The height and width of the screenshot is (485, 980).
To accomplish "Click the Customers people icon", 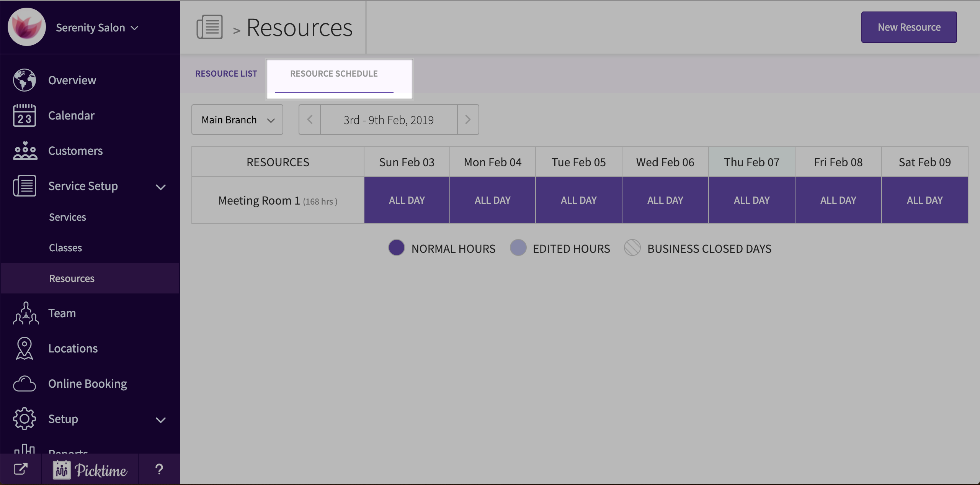I will [24, 151].
